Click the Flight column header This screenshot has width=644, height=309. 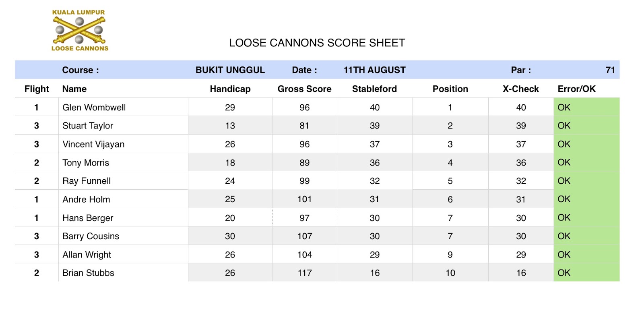click(37, 89)
